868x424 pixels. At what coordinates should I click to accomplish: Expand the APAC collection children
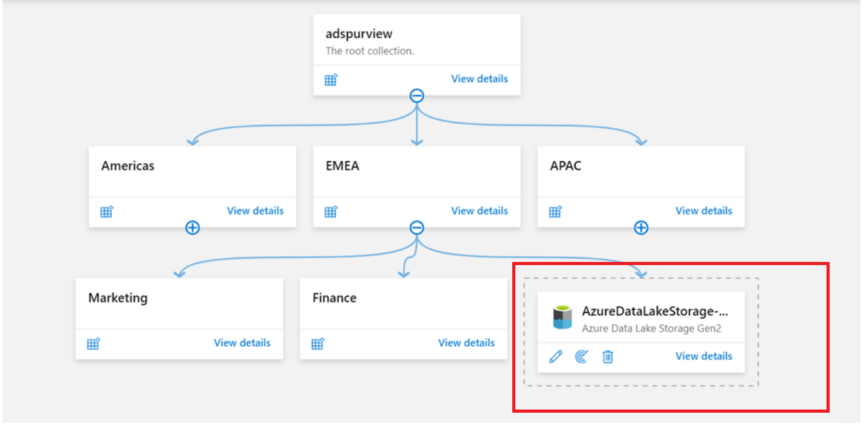pyautogui.click(x=640, y=228)
